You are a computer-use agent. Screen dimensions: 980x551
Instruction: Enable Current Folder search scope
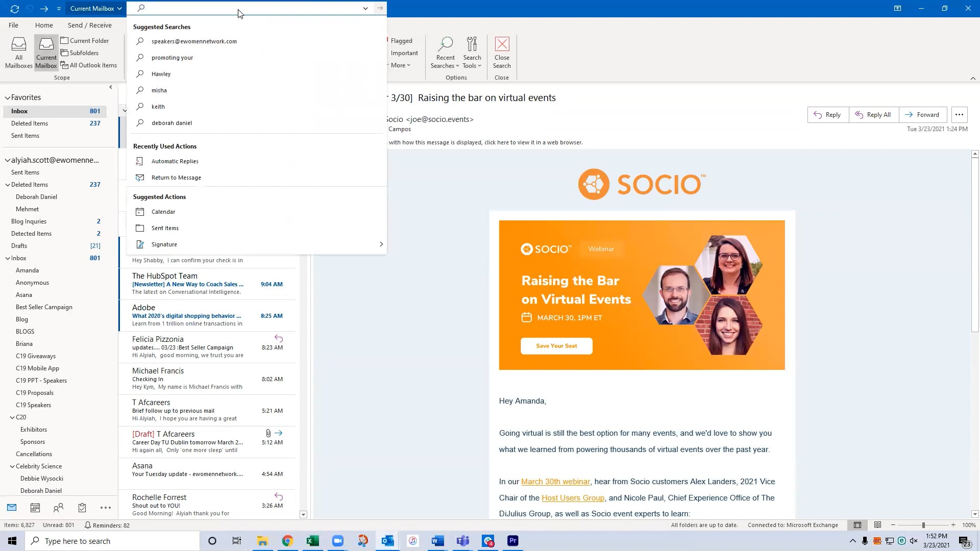pos(85,40)
